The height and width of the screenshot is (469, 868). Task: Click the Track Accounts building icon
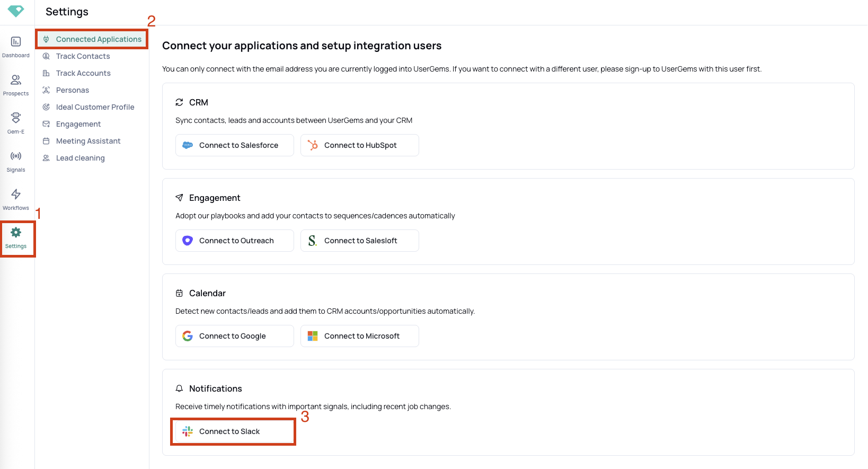tap(46, 73)
